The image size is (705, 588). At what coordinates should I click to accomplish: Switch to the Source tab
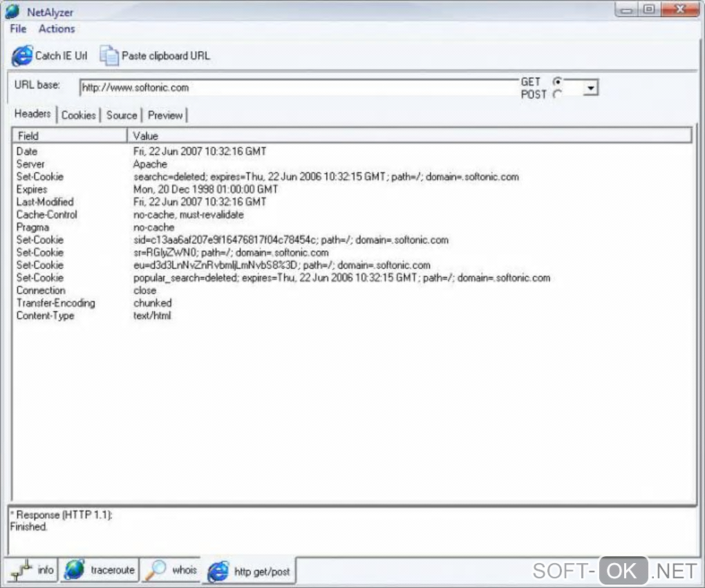click(122, 115)
